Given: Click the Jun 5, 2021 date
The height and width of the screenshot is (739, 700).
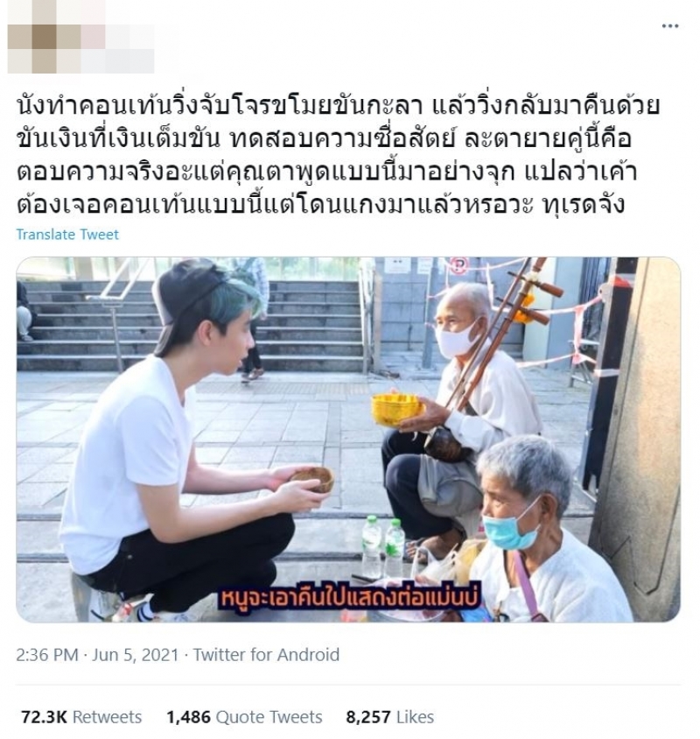Looking at the screenshot, I should click(136, 655).
